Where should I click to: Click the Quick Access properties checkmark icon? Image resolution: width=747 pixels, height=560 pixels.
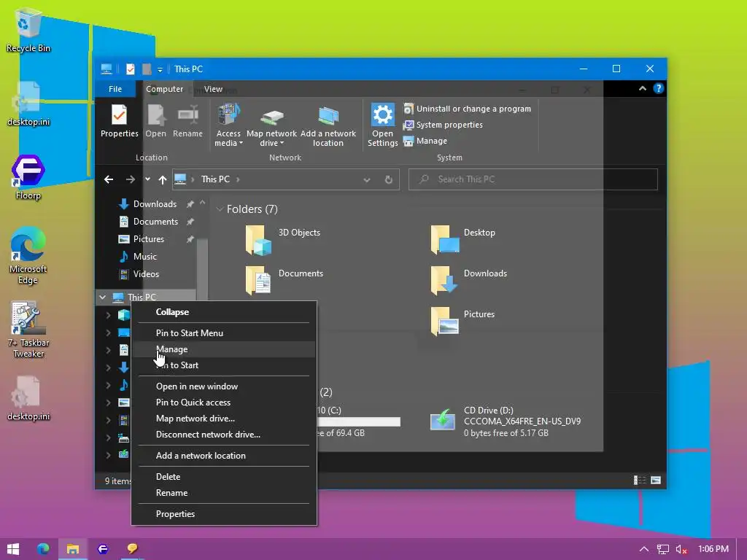tap(130, 69)
